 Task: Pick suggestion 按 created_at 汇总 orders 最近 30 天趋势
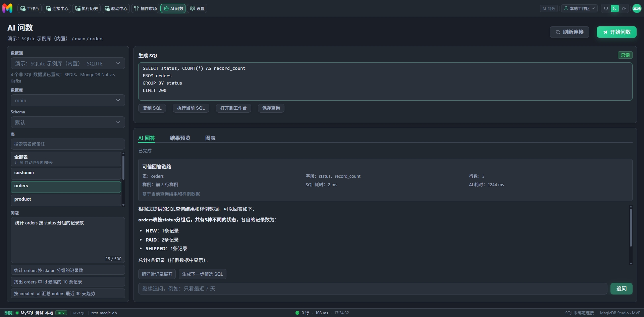pos(68,294)
